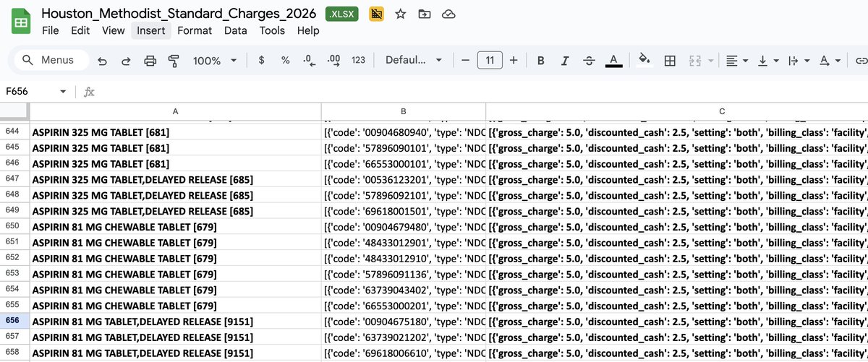Click the select-all corner box
The image size is (868, 362).
tap(14, 111)
